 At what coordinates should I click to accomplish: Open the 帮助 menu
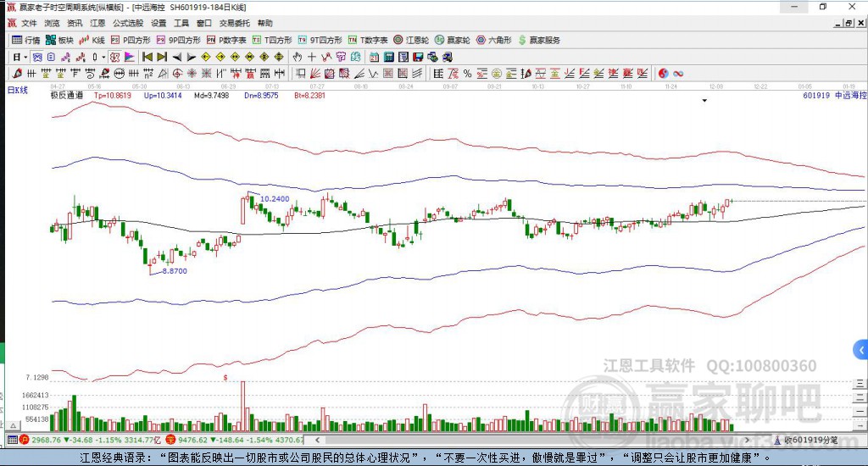click(x=265, y=23)
